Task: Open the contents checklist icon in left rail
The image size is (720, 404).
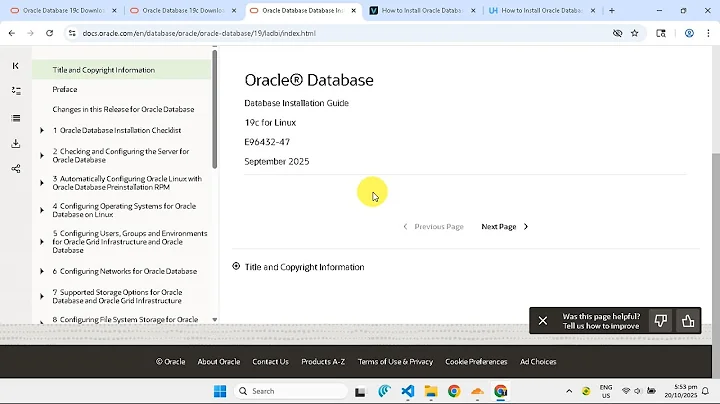Action: (16, 91)
